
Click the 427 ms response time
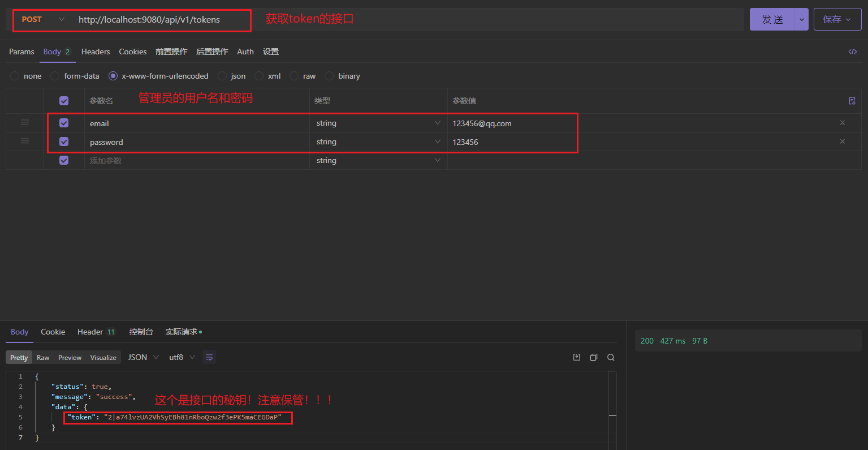[673, 341]
